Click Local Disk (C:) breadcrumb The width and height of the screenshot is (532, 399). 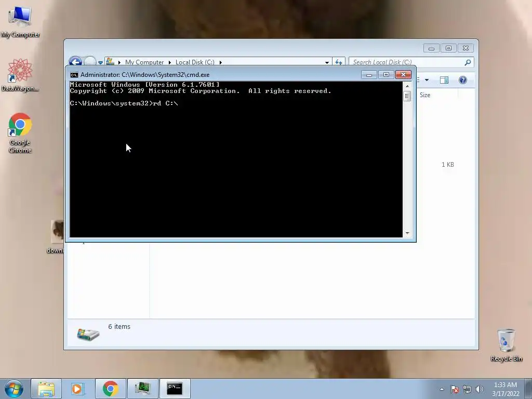195,62
